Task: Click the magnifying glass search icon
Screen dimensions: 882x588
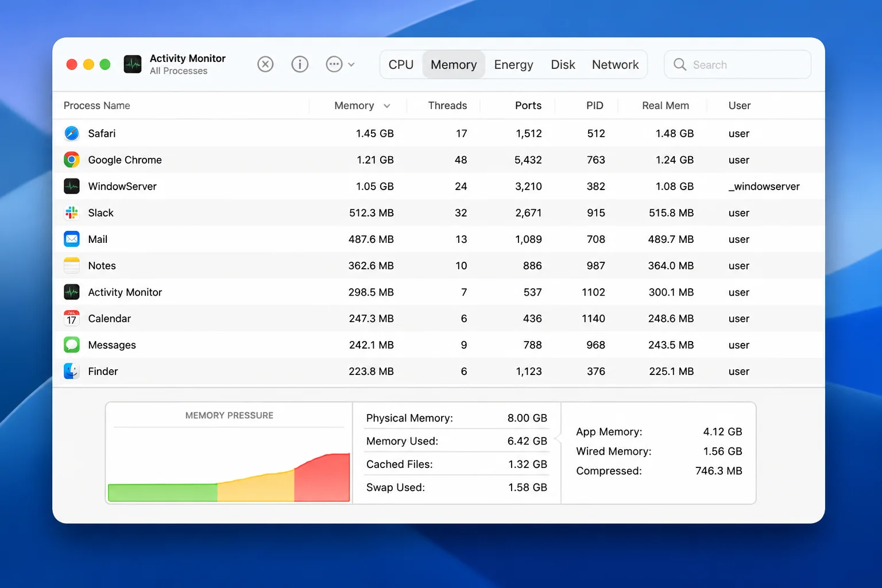Action: (680, 64)
